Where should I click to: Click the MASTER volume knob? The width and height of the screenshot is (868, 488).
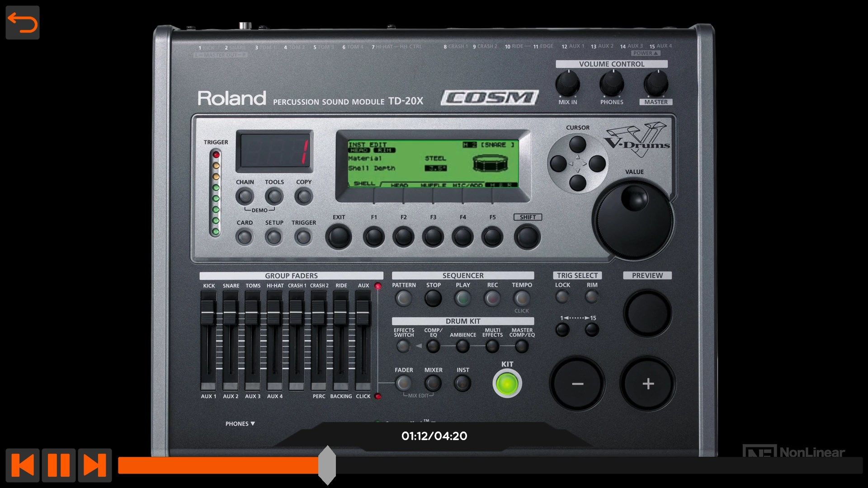[x=656, y=84]
